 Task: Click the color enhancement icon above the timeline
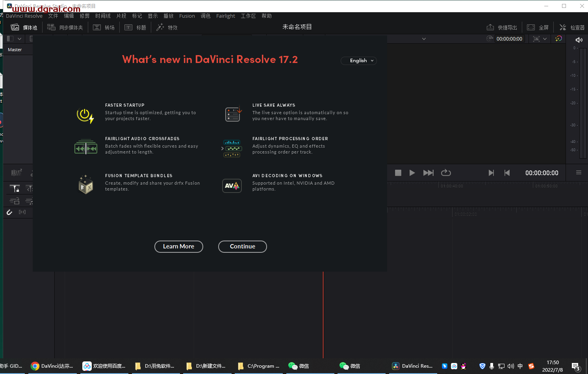click(558, 39)
